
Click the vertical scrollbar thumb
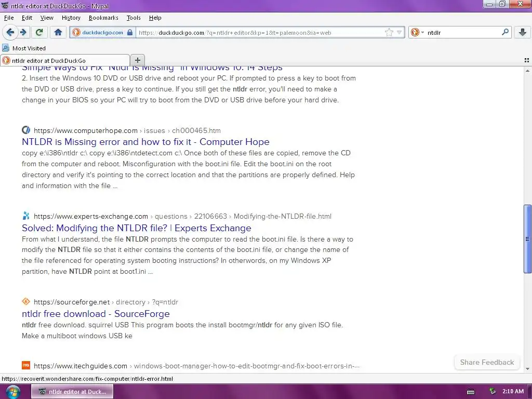tap(527, 238)
